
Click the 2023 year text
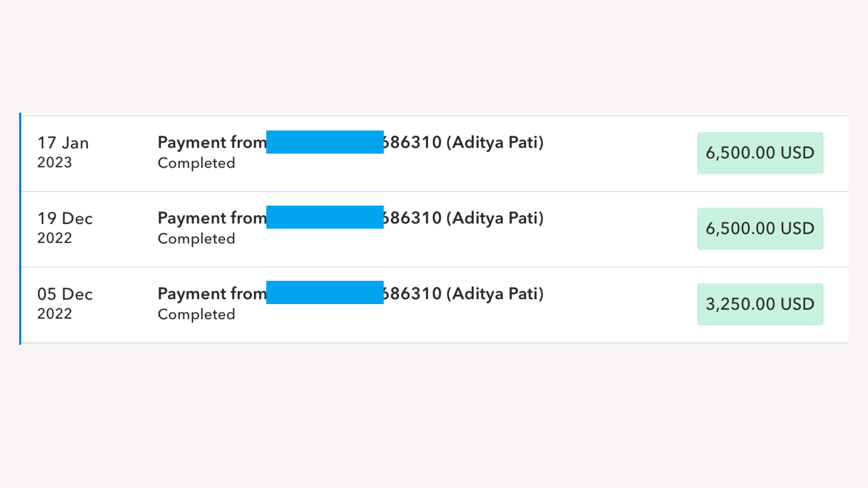coord(54,163)
